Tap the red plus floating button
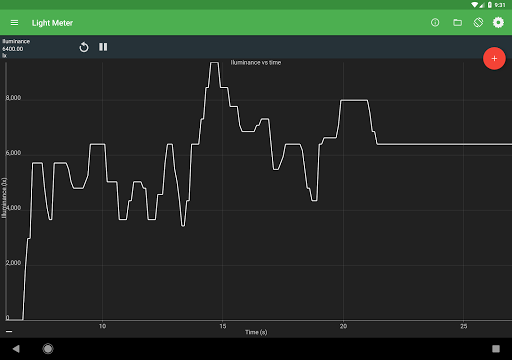Image resolution: width=512 pixels, height=360 pixels. [x=494, y=58]
